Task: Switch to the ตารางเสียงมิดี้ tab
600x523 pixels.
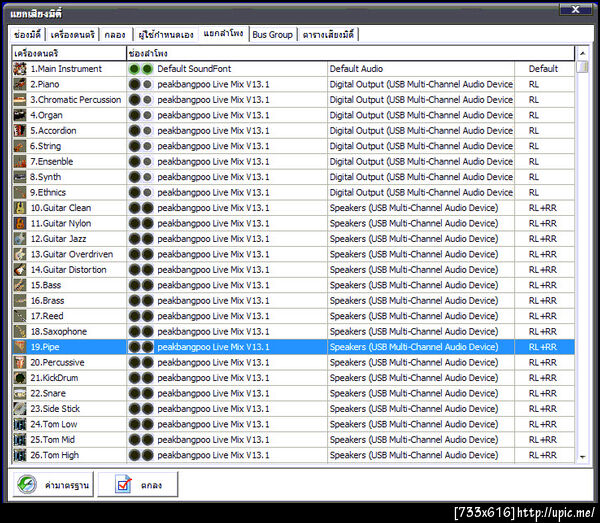Action: 328,34
